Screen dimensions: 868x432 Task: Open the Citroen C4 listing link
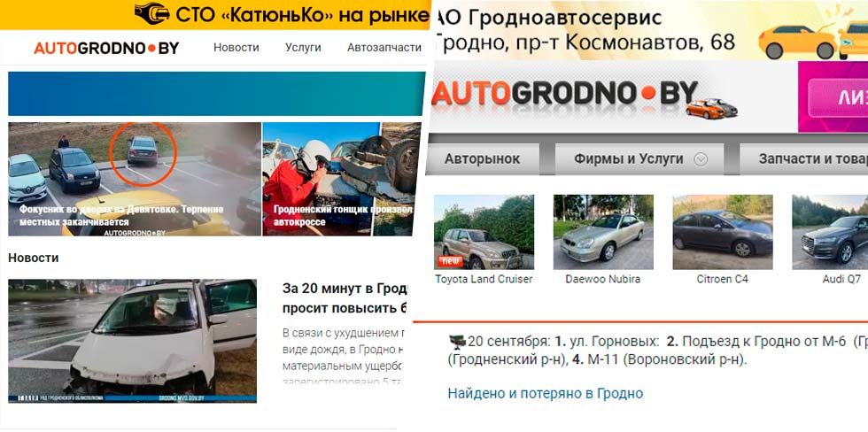(722, 280)
